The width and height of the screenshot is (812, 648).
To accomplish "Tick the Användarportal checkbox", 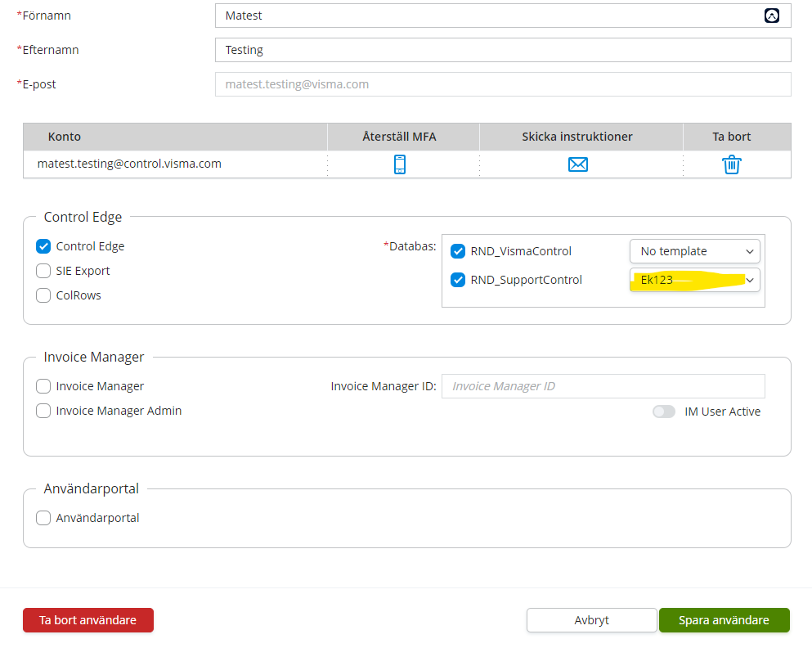I will (43, 518).
